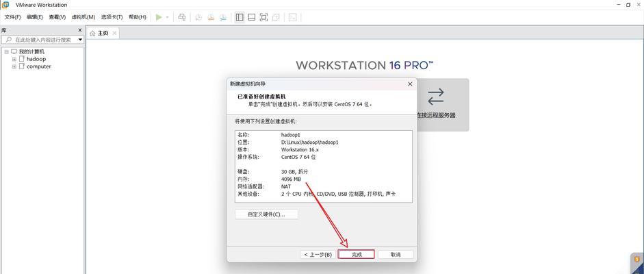Image resolution: width=644 pixels, height=274 pixels.
Task: Click the revert to snapshot toolbar icon
Action: pos(211,17)
